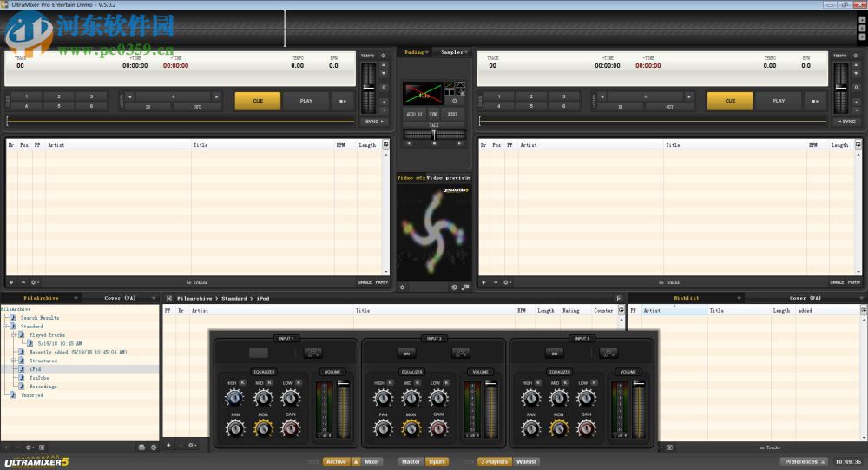Screen dimensions: 868x470
Task: Add track with left playlist plus icon
Action: (x=11, y=282)
